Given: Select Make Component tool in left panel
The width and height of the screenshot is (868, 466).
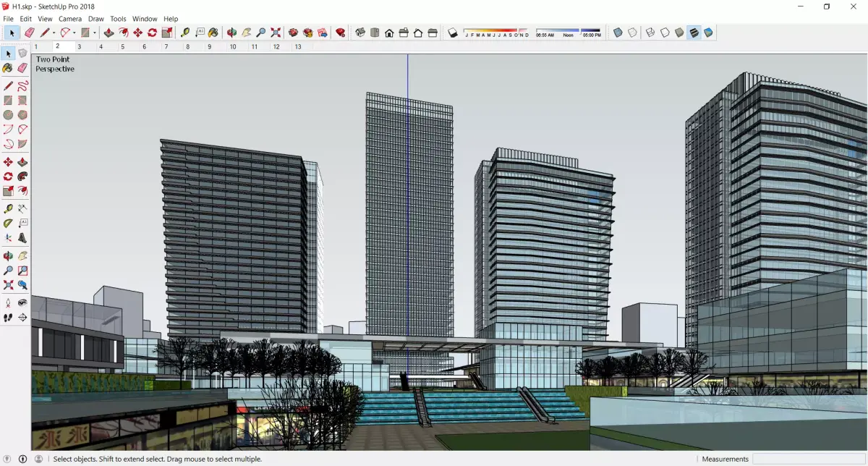Looking at the screenshot, I should point(22,54).
